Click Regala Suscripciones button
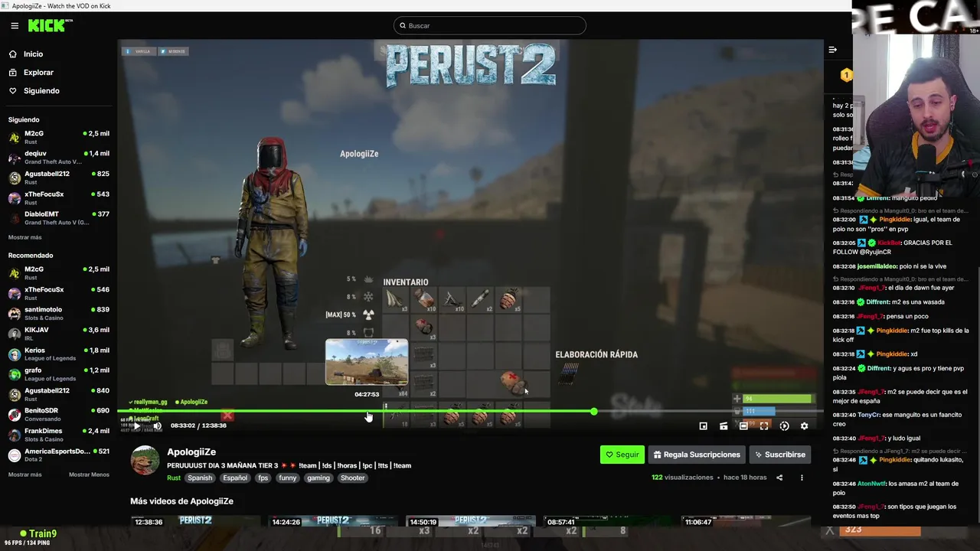Viewport: 980px width, 551px height. click(697, 455)
